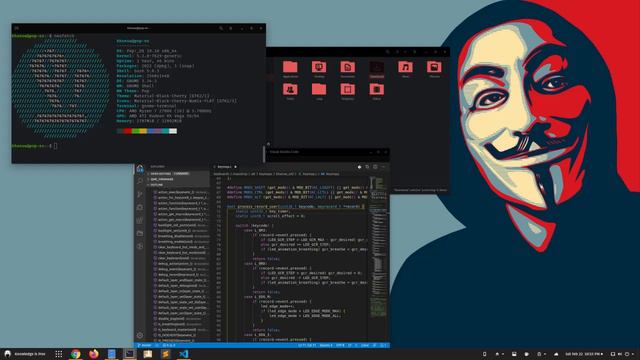Viewport: 640px width, 360px height.
Task: Open the Templates folder in file manager
Action: click(x=348, y=91)
